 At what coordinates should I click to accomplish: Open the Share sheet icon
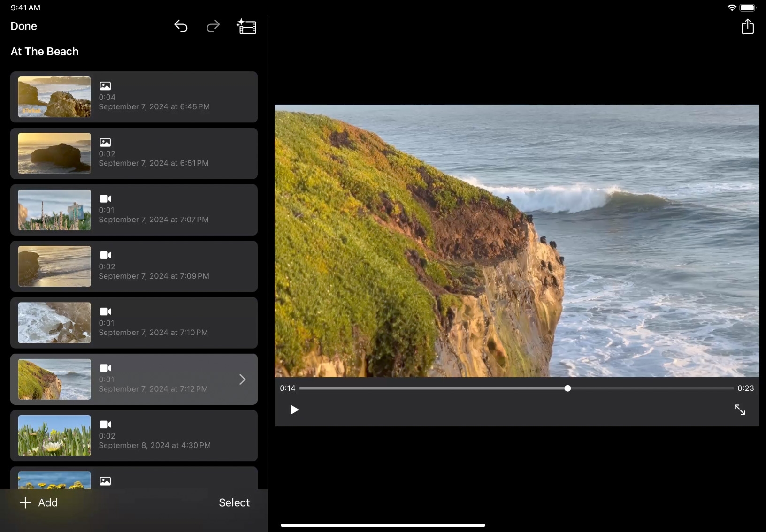[748, 26]
